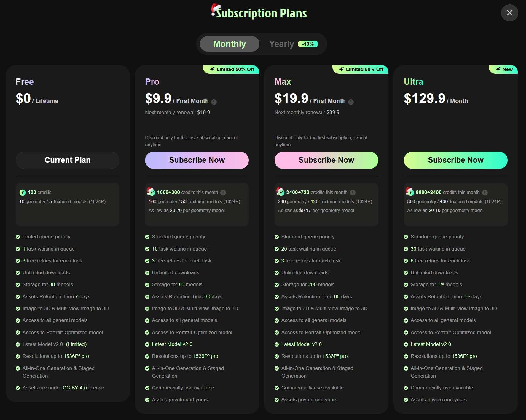
Task: Click checkmark beside Free plan Unlimited downloads
Action: tap(18, 273)
